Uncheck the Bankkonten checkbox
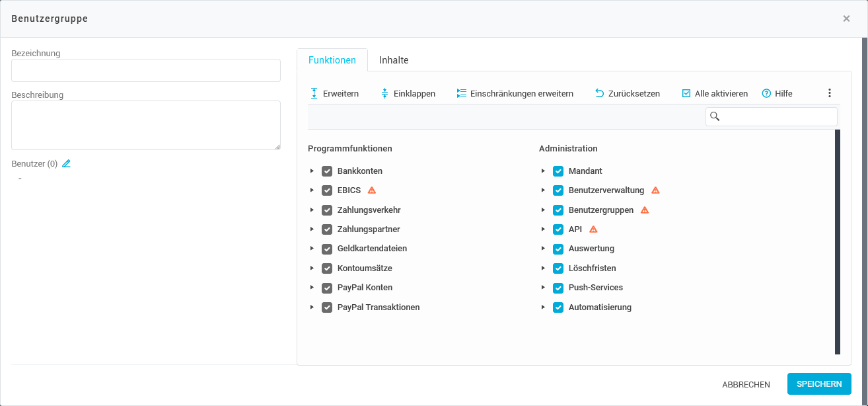 tap(327, 171)
